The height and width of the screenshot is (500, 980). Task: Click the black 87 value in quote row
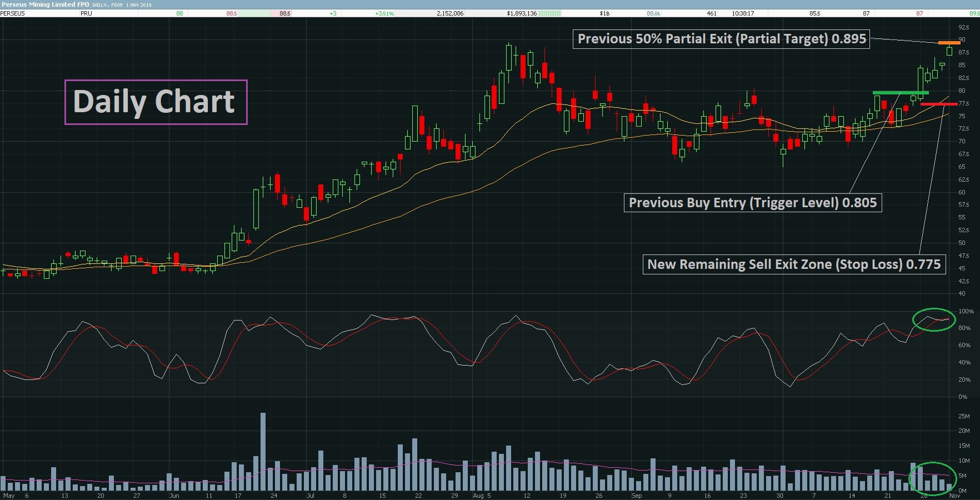coord(866,13)
